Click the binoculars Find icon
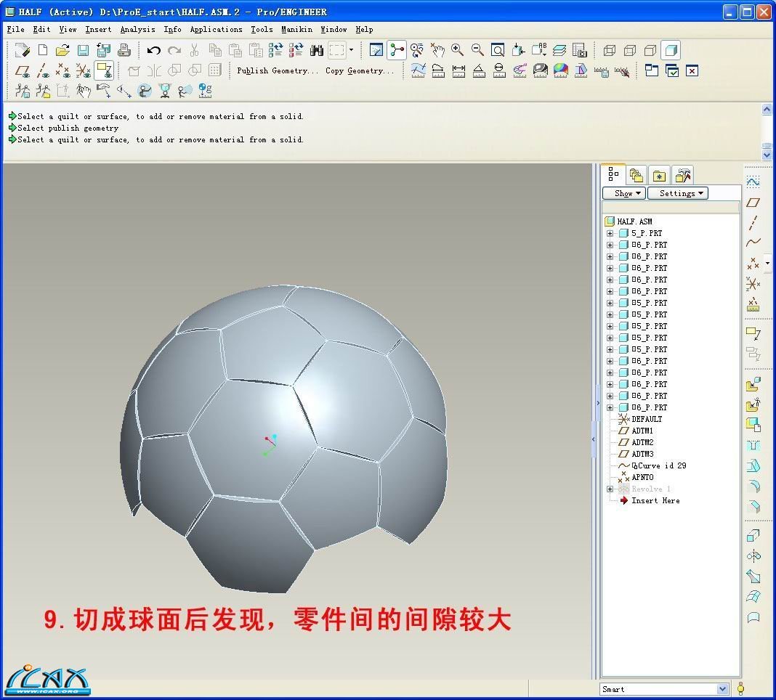Screen dimensions: 776x700 (x=316, y=50)
